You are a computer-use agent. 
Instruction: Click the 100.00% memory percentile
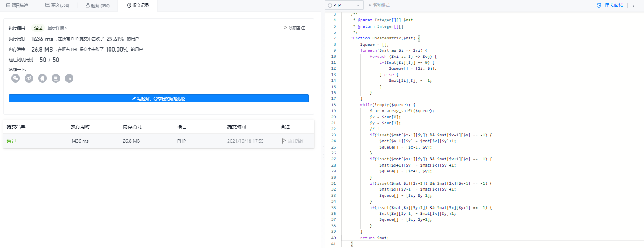117,49
